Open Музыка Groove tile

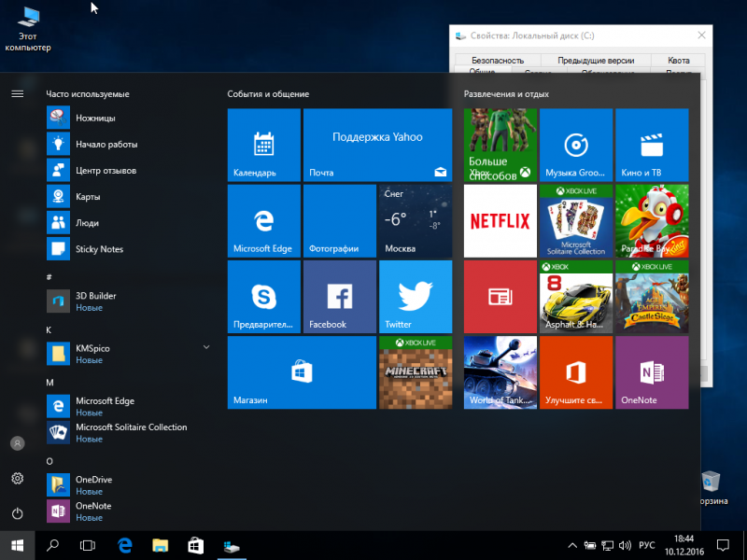point(576,145)
